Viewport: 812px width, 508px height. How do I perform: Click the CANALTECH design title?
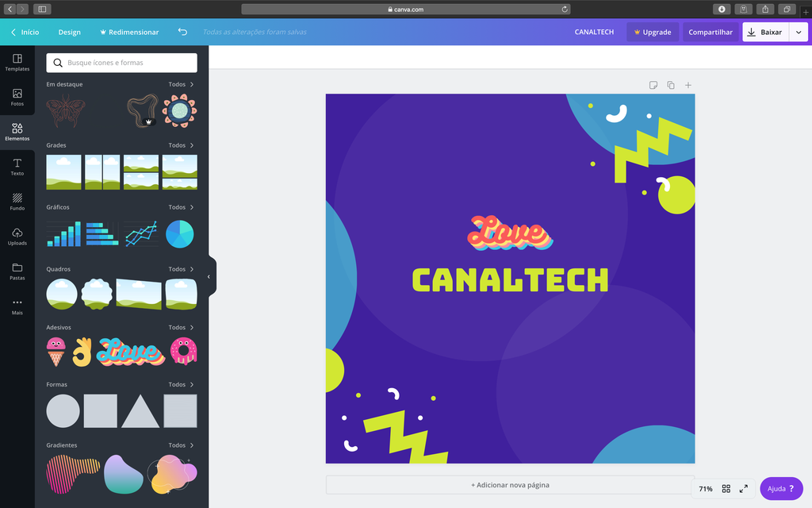594,32
